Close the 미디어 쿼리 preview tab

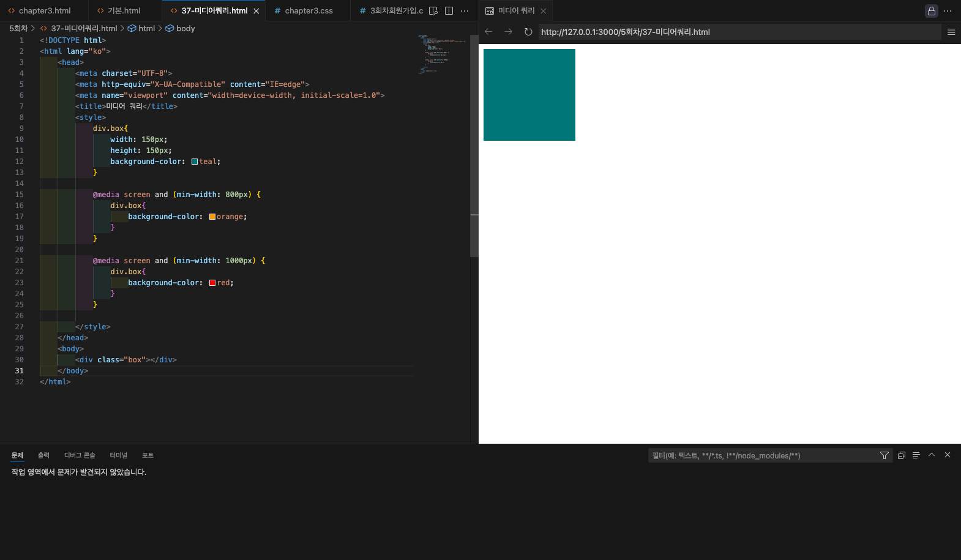coord(543,11)
